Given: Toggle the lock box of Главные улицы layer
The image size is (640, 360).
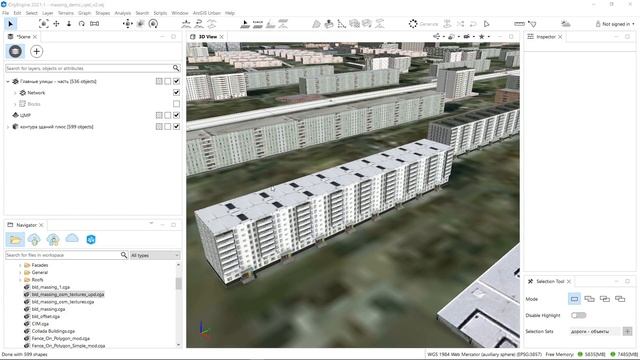Looking at the screenshot, I should click(x=168, y=81).
